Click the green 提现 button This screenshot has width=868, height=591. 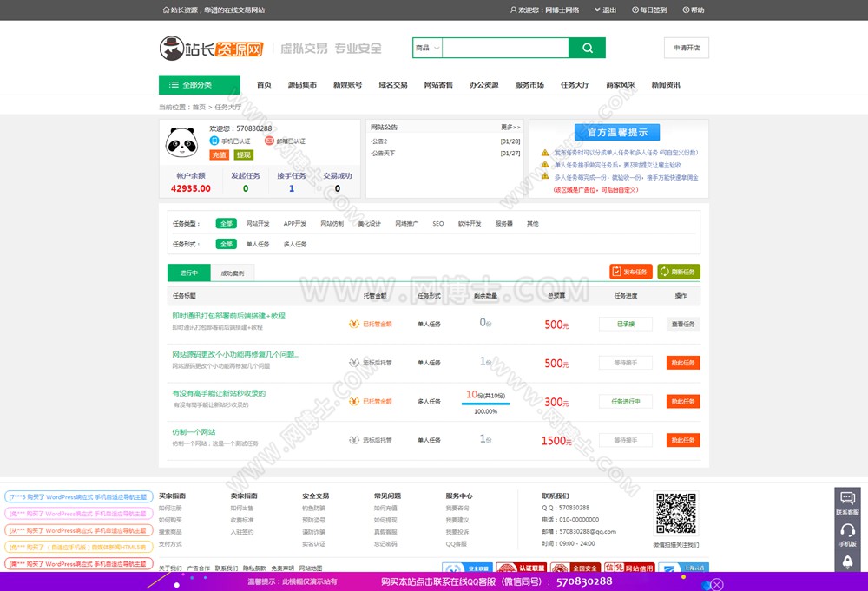click(x=244, y=155)
